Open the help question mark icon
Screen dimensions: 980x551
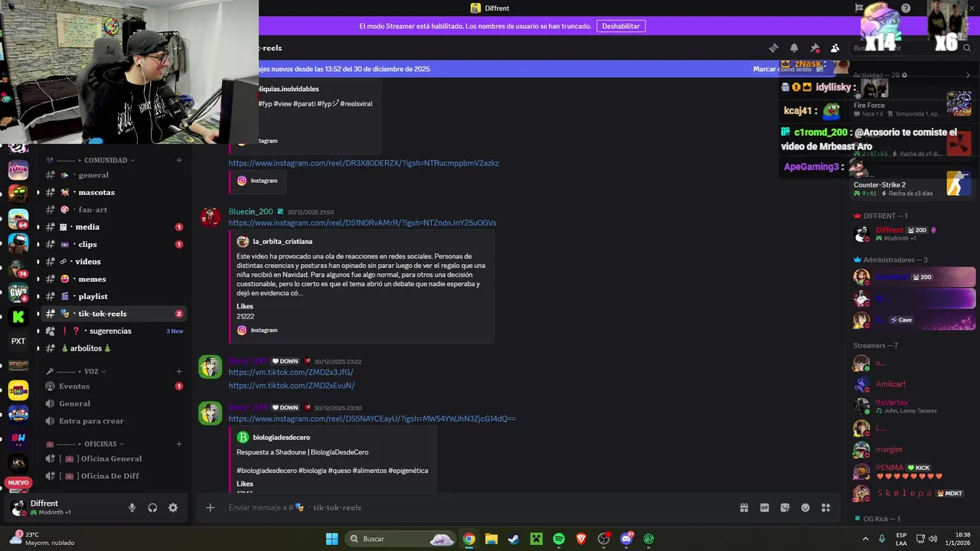(x=906, y=8)
